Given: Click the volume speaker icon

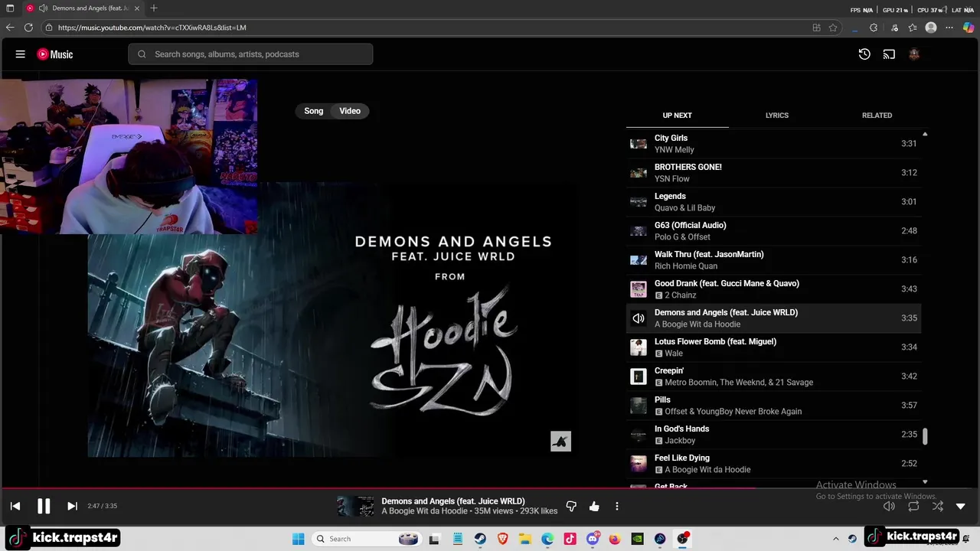Looking at the screenshot, I should 889,506.
